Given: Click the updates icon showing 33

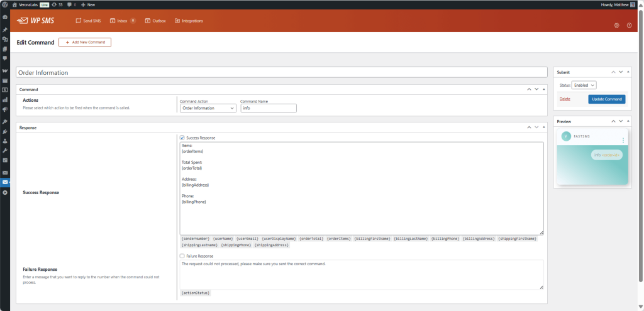Looking at the screenshot, I should [x=57, y=4].
